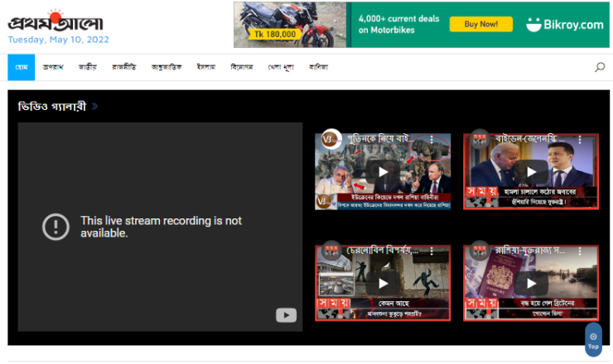The image size is (613, 364).
Task: Click the Buy Now! button in the ad
Action: pos(480,25)
